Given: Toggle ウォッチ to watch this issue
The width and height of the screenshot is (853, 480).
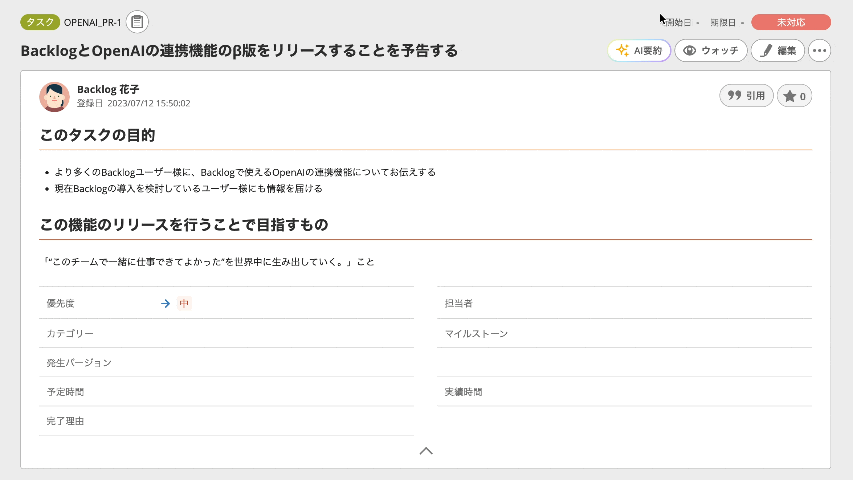Looking at the screenshot, I should [x=710, y=50].
